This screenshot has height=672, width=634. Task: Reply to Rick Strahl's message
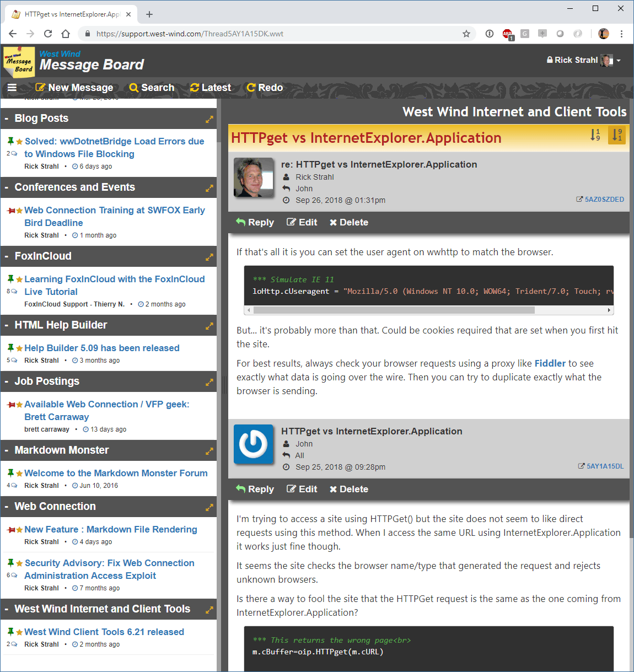click(x=255, y=222)
